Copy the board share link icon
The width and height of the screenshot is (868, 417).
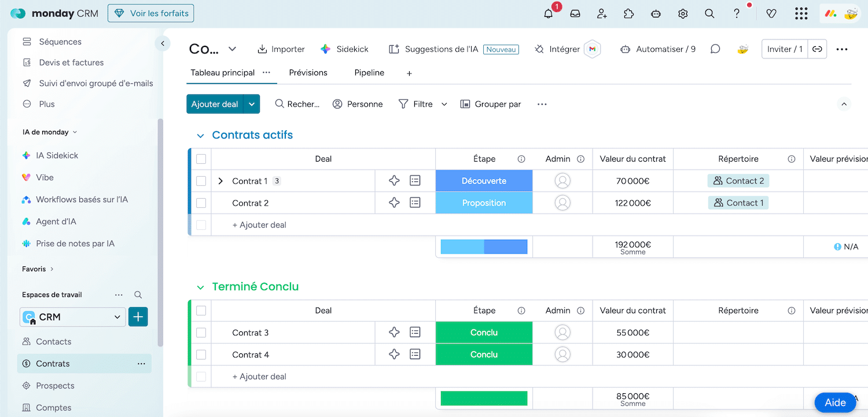(x=817, y=49)
